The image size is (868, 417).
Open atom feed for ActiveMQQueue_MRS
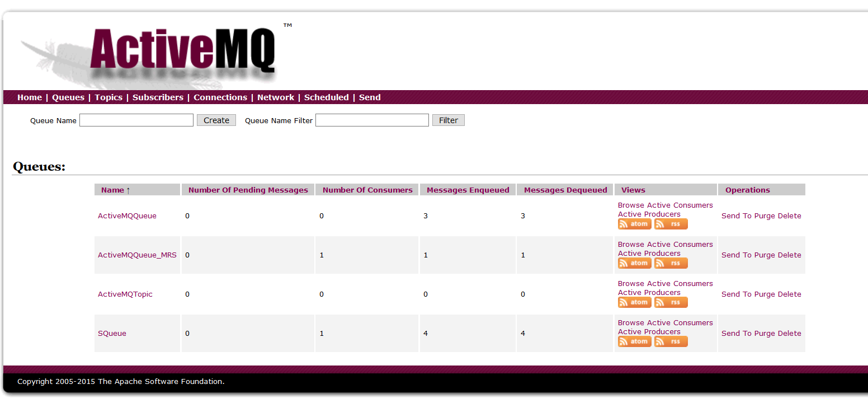(634, 263)
